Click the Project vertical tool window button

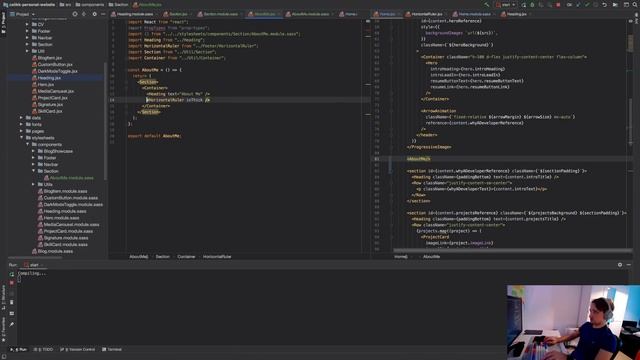(3, 24)
